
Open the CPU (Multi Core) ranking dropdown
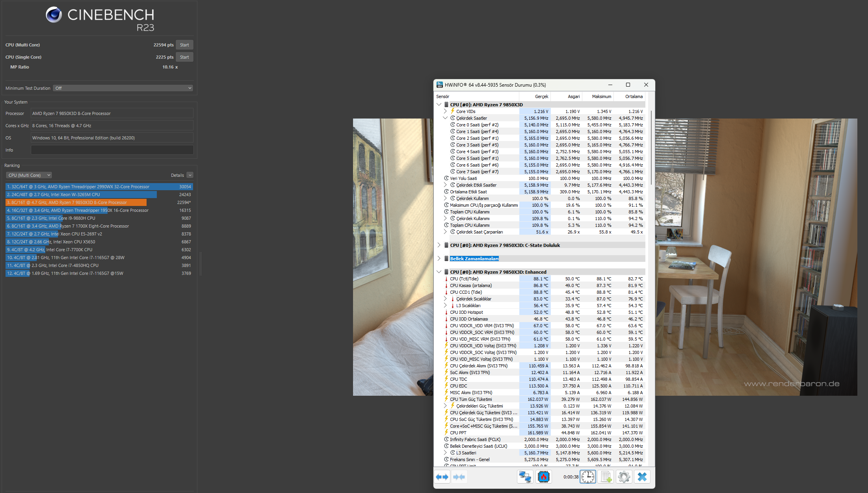coord(29,175)
